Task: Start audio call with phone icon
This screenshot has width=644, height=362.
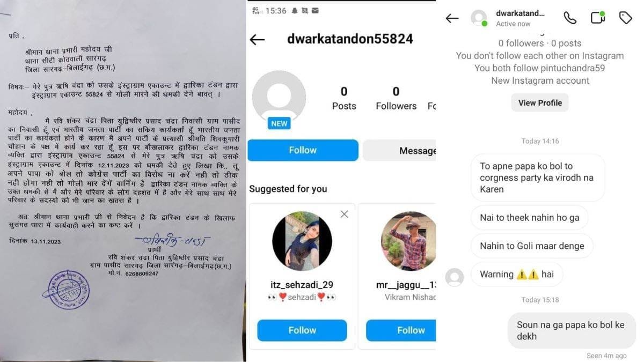Action: [x=570, y=18]
